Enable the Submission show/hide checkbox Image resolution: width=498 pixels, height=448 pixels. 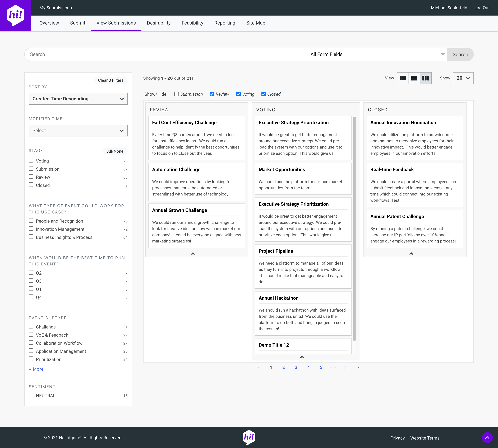(x=176, y=94)
